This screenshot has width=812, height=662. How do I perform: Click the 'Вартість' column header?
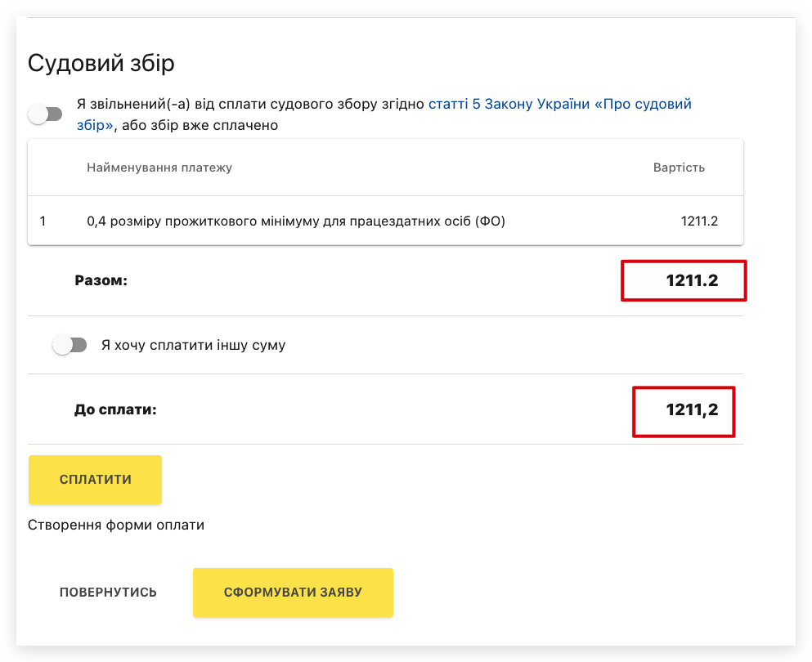679,168
